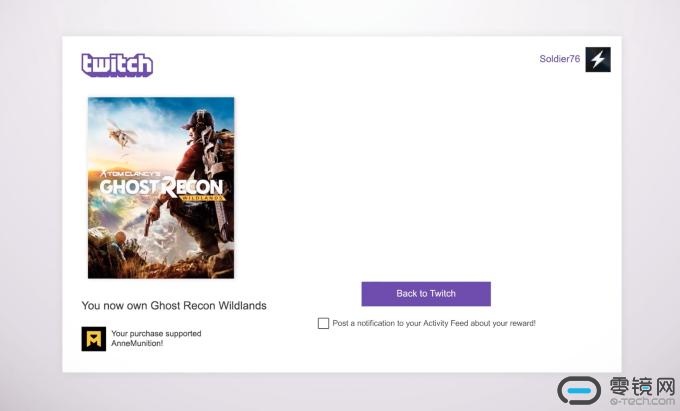Click the AnneMunition channel avatar icon
This screenshot has height=411, width=680.
(94, 339)
